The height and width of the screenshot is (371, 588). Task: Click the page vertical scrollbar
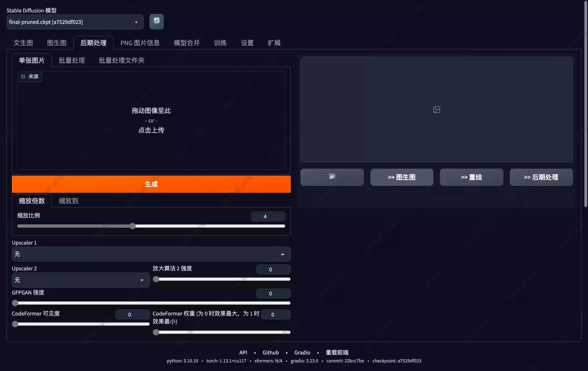(x=585, y=104)
